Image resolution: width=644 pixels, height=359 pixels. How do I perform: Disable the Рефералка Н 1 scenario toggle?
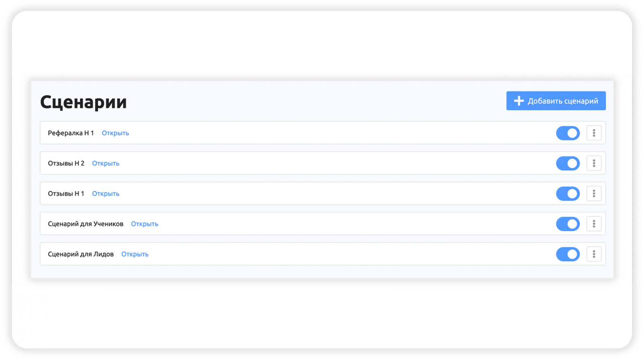568,133
